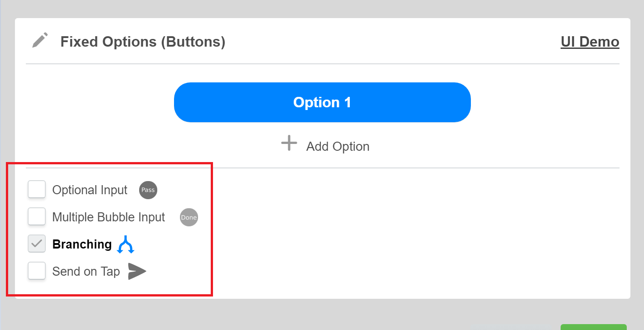Click the bold Branching label

tap(82, 244)
